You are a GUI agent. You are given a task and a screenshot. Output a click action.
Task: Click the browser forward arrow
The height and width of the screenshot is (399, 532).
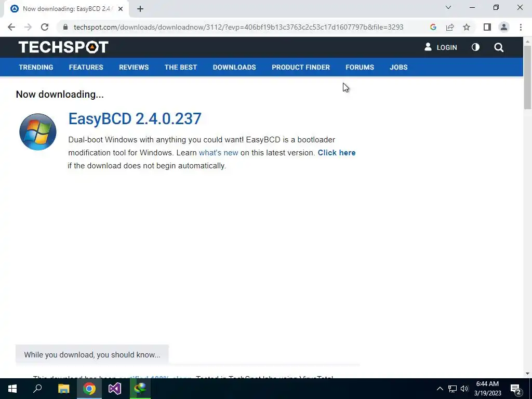click(28, 27)
